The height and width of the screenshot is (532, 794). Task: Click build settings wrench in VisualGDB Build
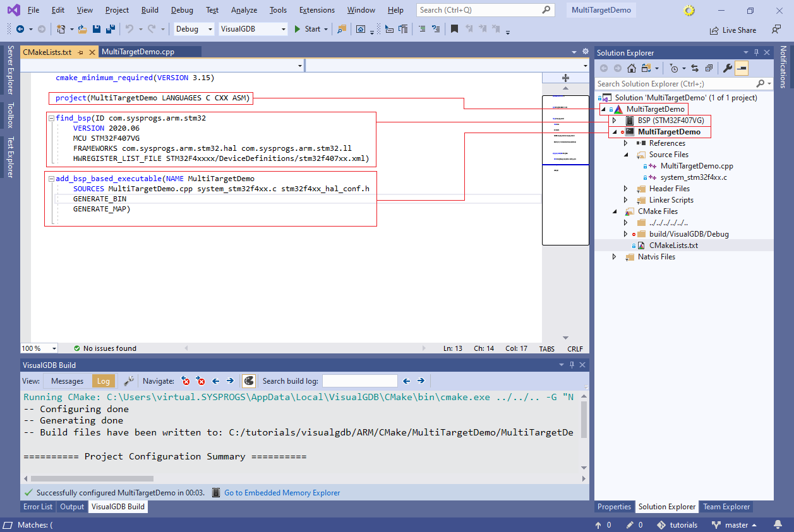(128, 381)
